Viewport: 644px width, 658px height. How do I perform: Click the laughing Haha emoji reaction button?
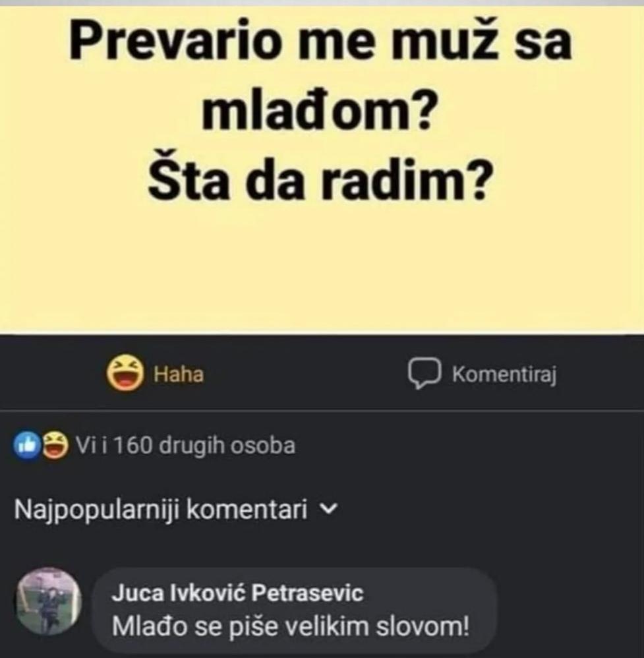(x=125, y=373)
